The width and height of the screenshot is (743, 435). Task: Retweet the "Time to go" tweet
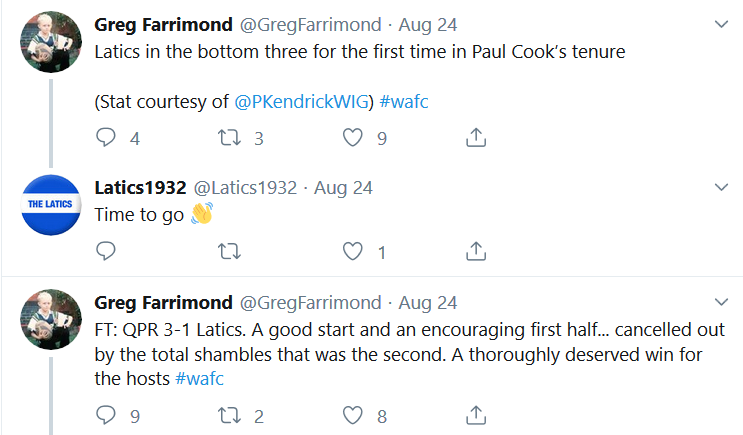point(230,252)
